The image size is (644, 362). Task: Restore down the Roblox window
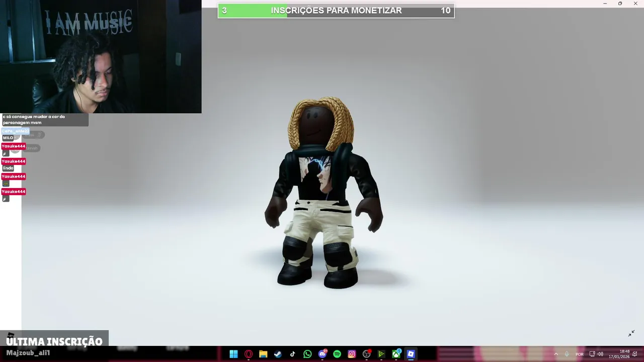(x=620, y=4)
